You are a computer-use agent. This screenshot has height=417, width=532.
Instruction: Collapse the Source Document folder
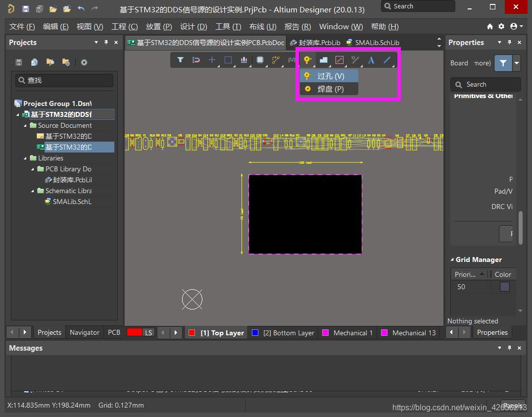tap(25, 126)
